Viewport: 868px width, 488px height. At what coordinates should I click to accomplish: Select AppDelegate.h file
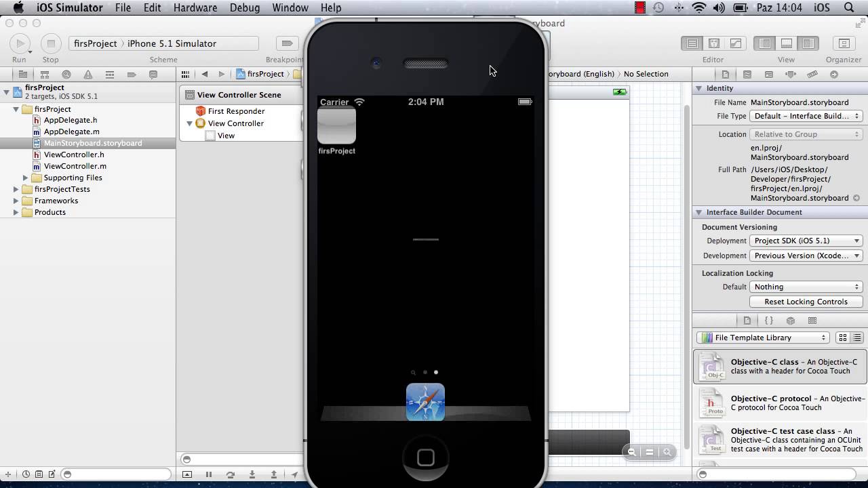[x=71, y=120]
